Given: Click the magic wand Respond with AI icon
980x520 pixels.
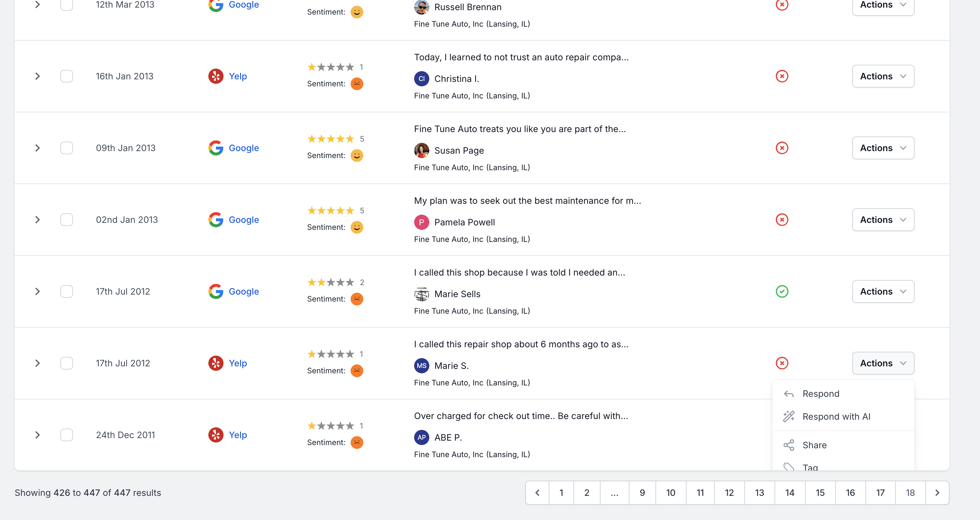Looking at the screenshot, I should [789, 417].
